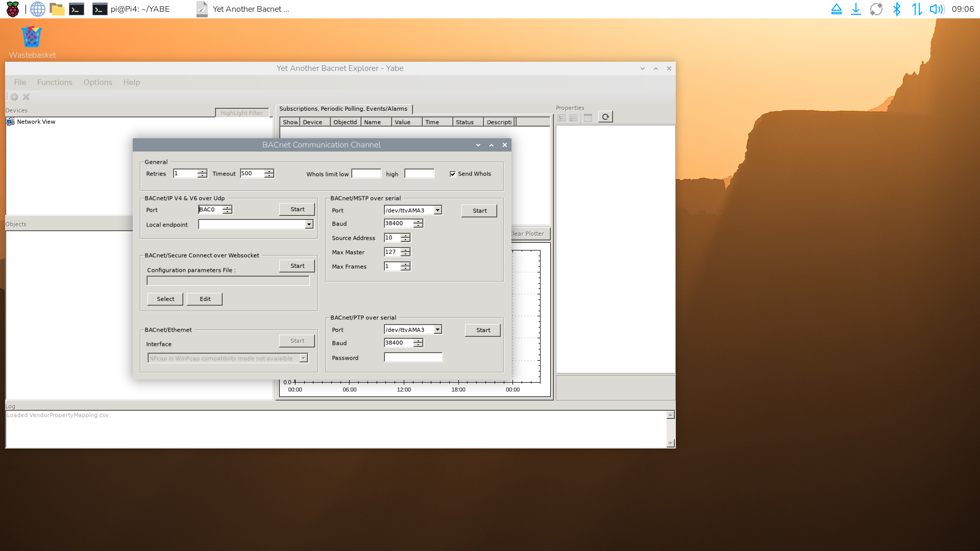
Task: Open the Options menu
Action: 97,82
